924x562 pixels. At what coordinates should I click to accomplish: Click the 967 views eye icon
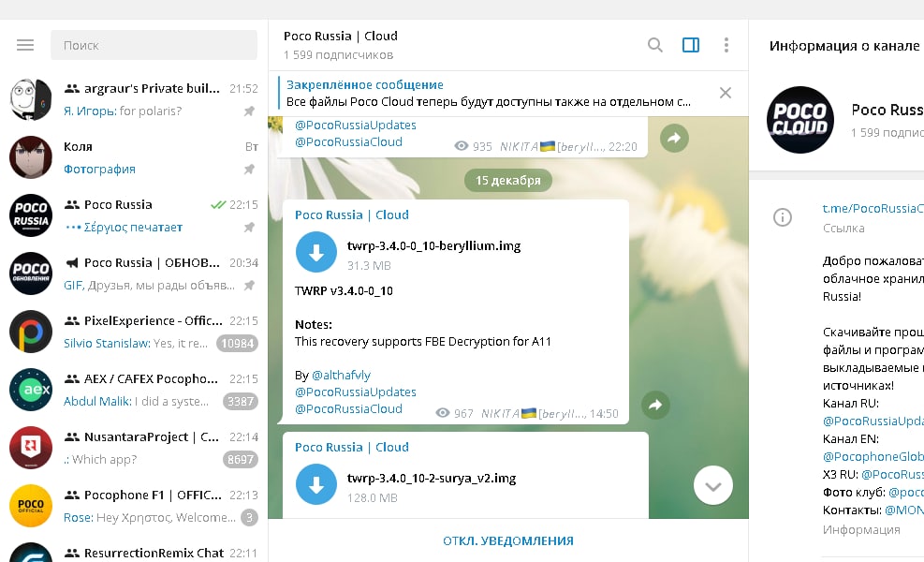(443, 413)
